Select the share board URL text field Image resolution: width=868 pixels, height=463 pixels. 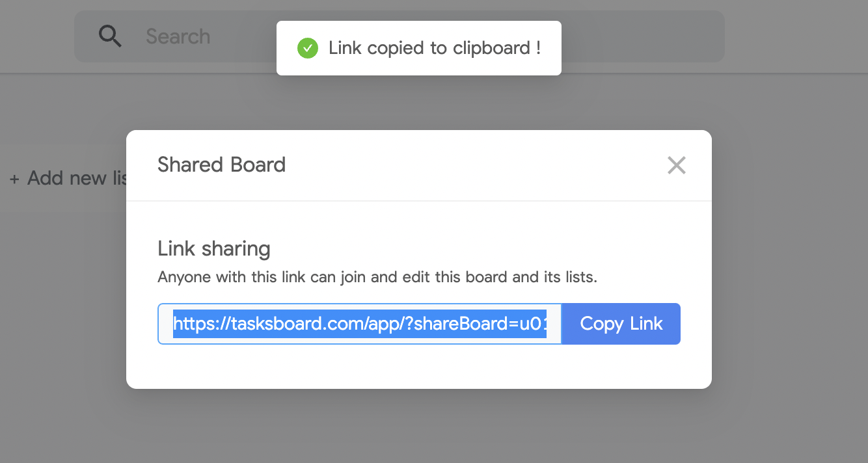point(358,323)
